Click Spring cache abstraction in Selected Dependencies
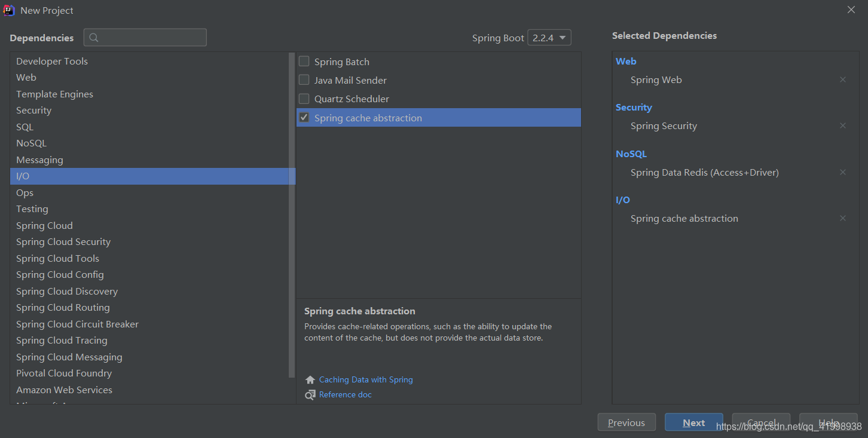 tap(684, 218)
